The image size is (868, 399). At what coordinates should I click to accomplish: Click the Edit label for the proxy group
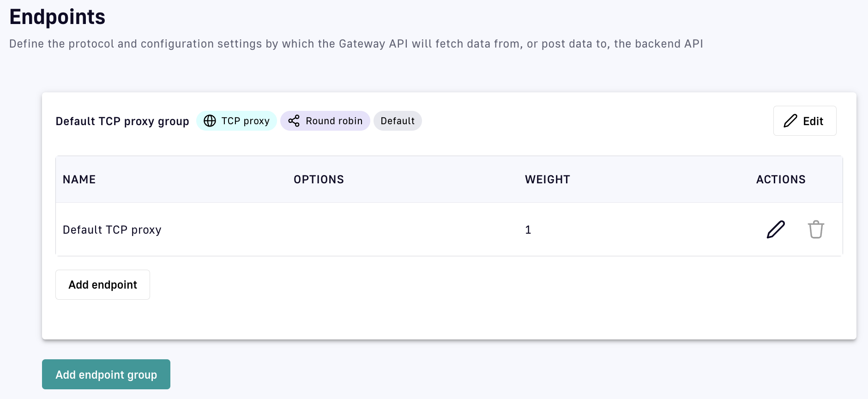[x=813, y=121]
